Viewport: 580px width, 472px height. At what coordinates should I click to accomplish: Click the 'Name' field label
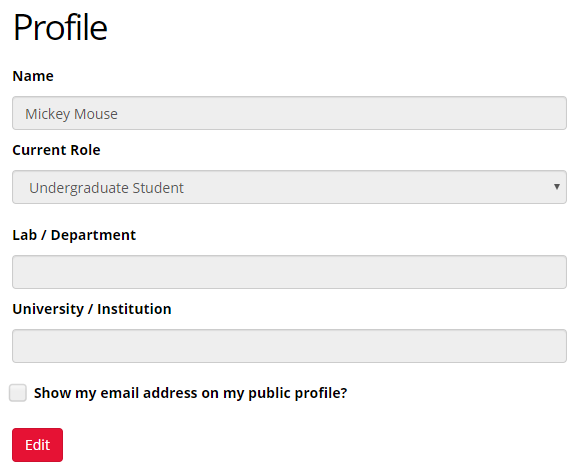tap(33, 76)
